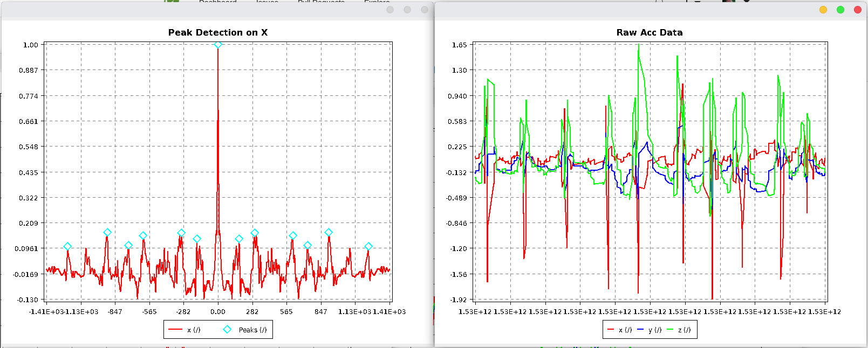Screen dimensions: 868x348
Task: Click the -1.92 label on Raw Acc y-axis
Action: 459,300
